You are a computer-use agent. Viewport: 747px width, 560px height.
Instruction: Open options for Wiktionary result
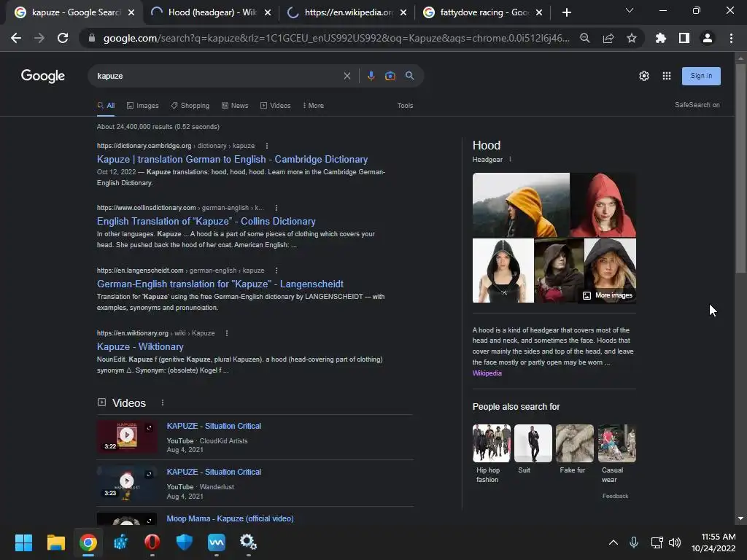pyautogui.click(x=227, y=333)
